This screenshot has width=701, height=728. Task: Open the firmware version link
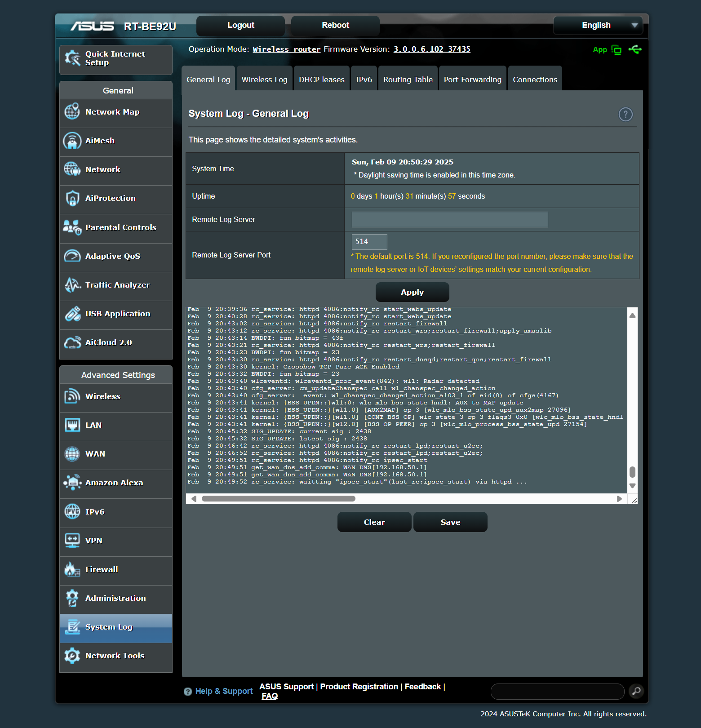pos(431,49)
